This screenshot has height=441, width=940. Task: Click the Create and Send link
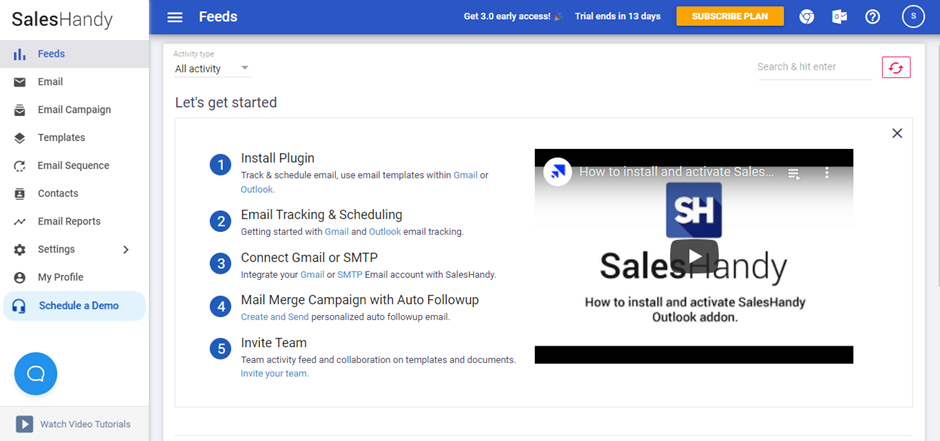tap(275, 317)
